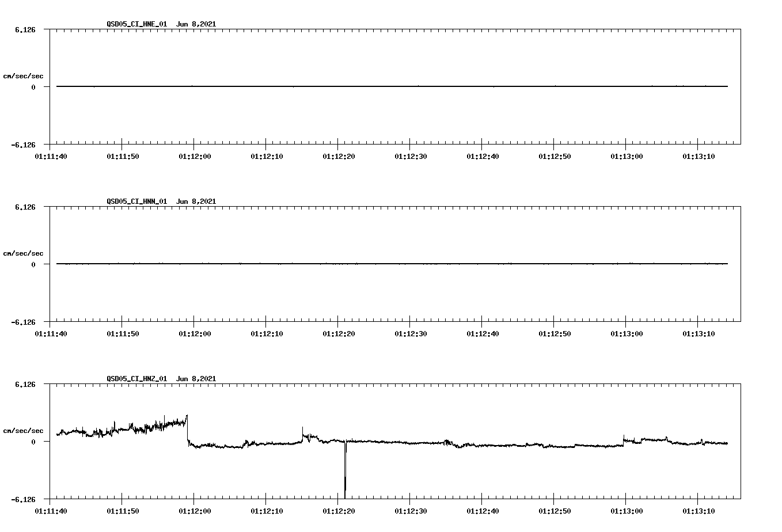Screen dimensions: 782x532
Task: Pick the 01:12:00 time label under HNZ plot
Action: (x=195, y=511)
